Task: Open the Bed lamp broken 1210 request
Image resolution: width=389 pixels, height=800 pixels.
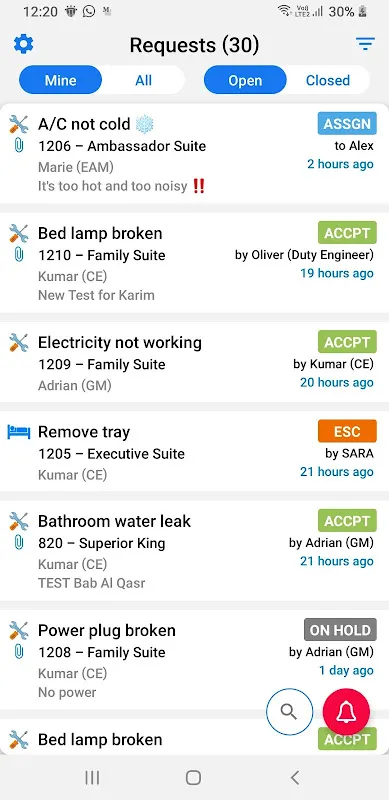Action: pos(194,263)
